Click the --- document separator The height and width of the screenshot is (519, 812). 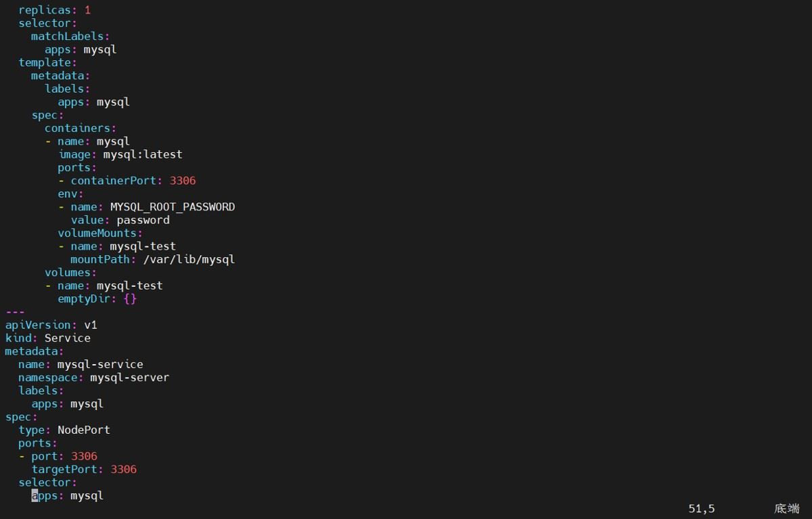pos(15,312)
